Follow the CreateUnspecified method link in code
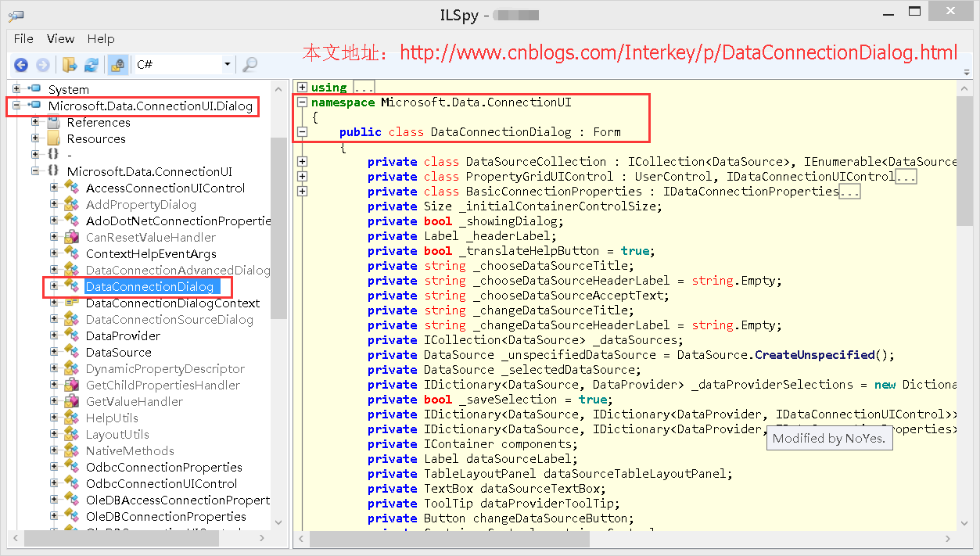This screenshot has height=556, width=980. click(x=814, y=354)
